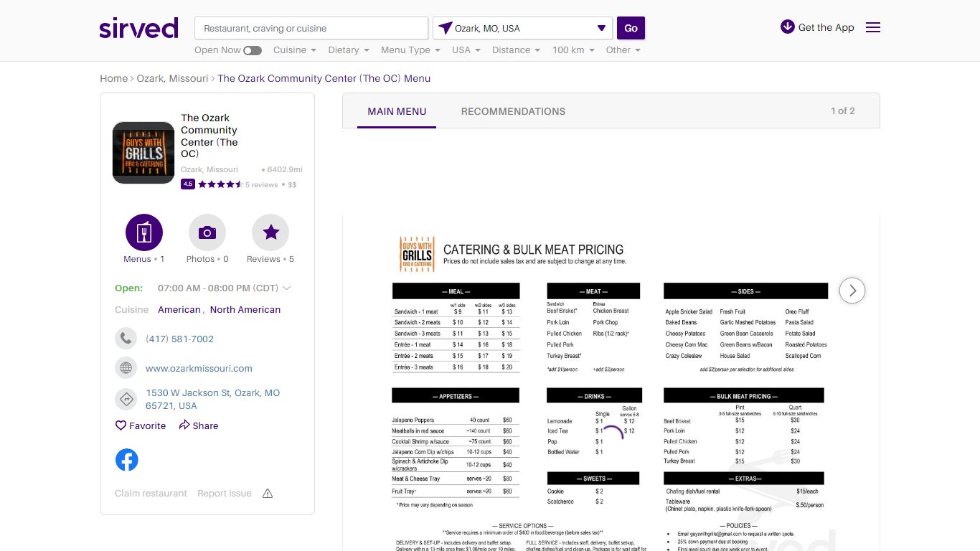Expand the Cuisine filter dropdown
Image resolution: width=980 pixels, height=551 pixels.
pyautogui.click(x=295, y=50)
